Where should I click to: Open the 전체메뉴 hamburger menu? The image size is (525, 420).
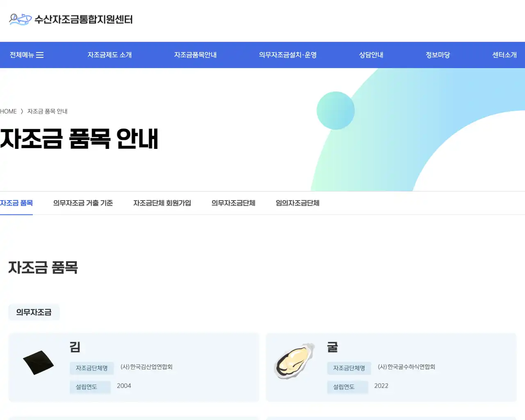pyautogui.click(x=26, y=55)
